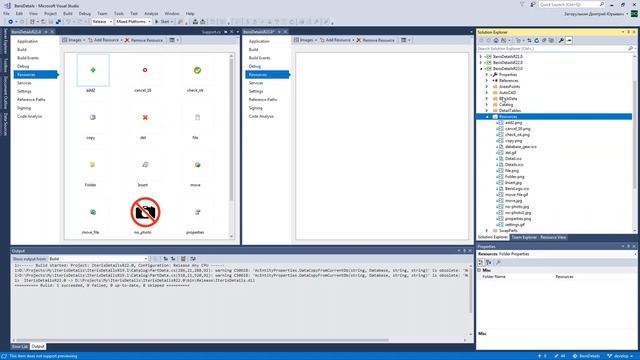The height and width of the screenshot is (360, 640).
Task: Toggle the Preview Selected Items button in Solution Explorer
Action: [x=569, y=40]
